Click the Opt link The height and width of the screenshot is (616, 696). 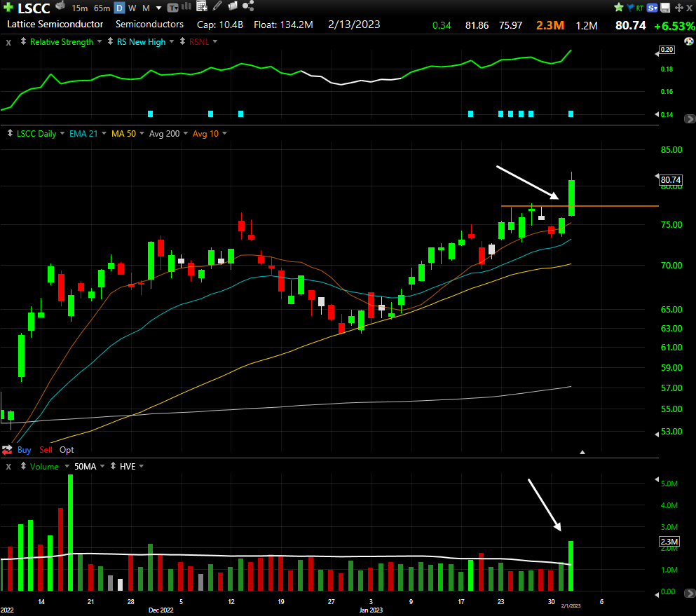click(x=67, y=450)
